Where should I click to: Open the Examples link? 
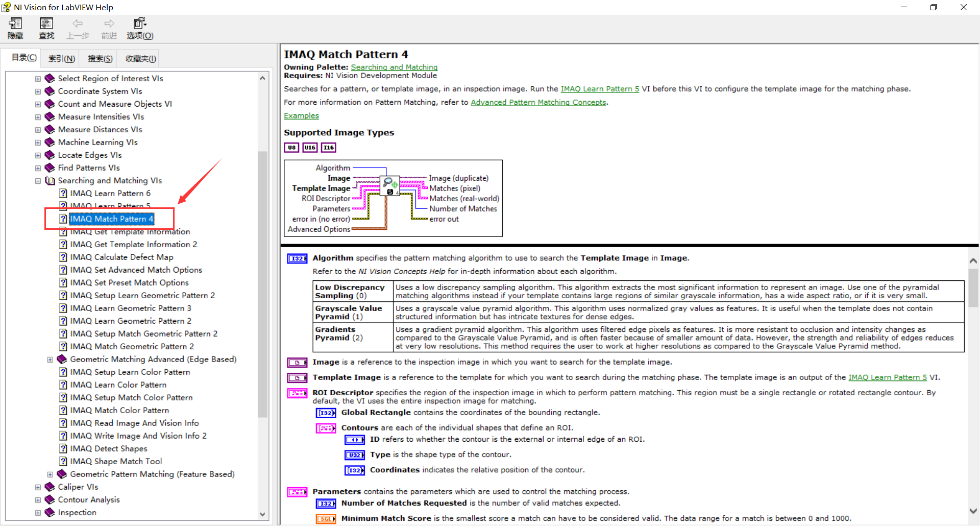click(301, 116)
